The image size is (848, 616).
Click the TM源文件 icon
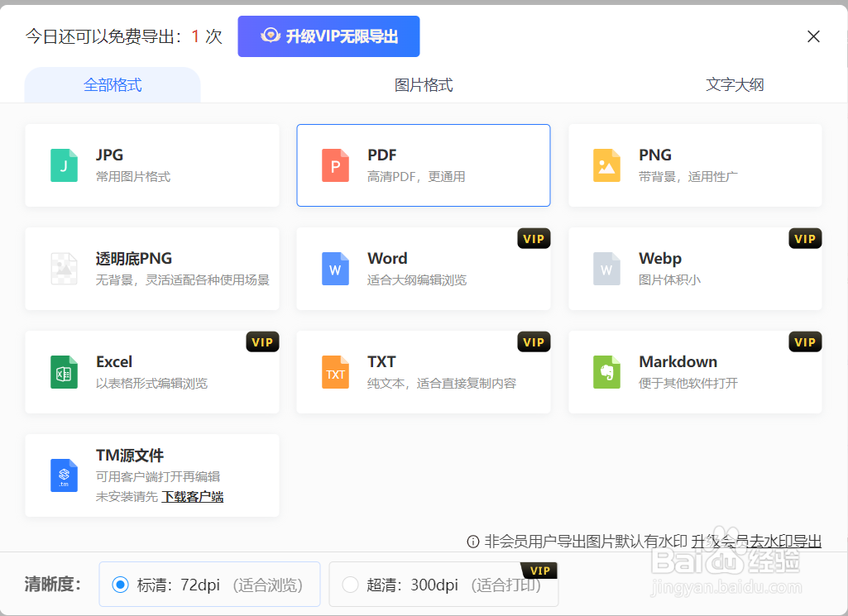64,475
